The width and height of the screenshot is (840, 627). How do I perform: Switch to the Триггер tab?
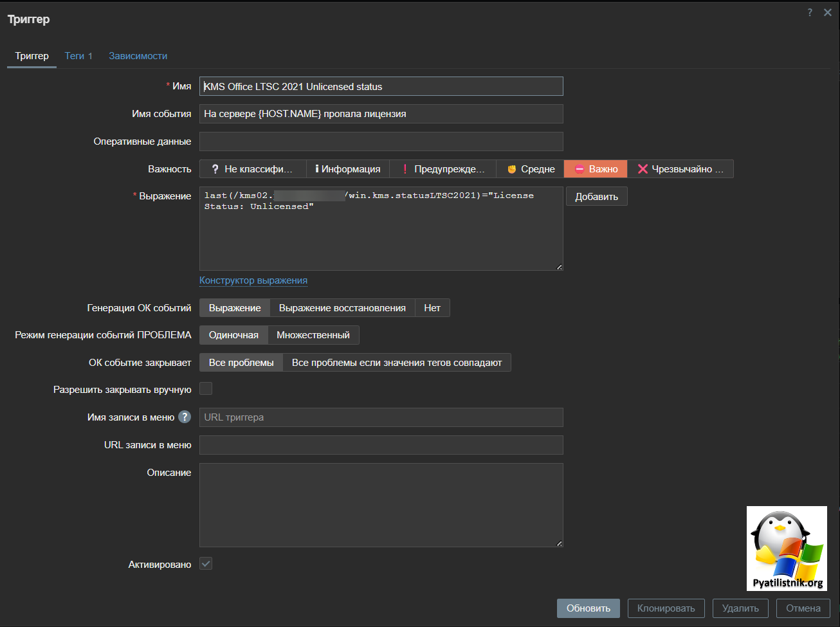point(32,56)
